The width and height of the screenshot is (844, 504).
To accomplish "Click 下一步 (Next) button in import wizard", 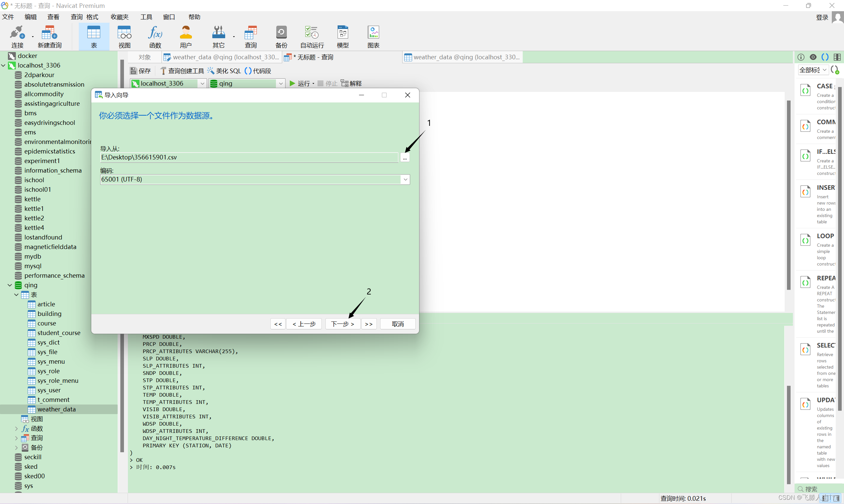I will tap(341, 324).
